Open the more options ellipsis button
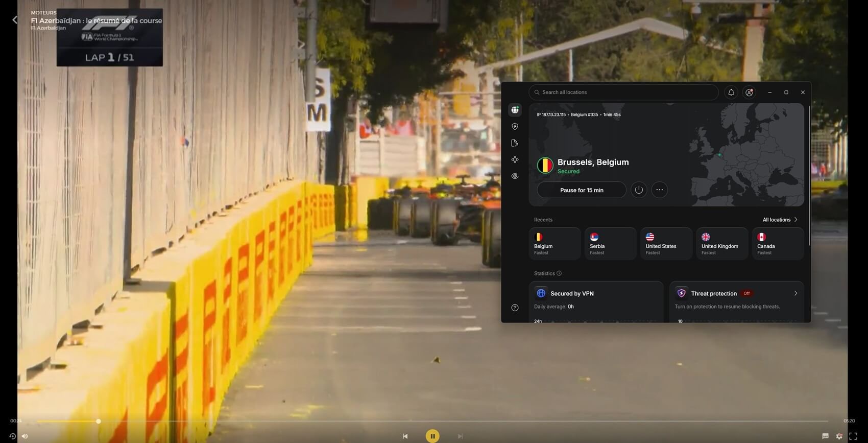 (660, 190)
